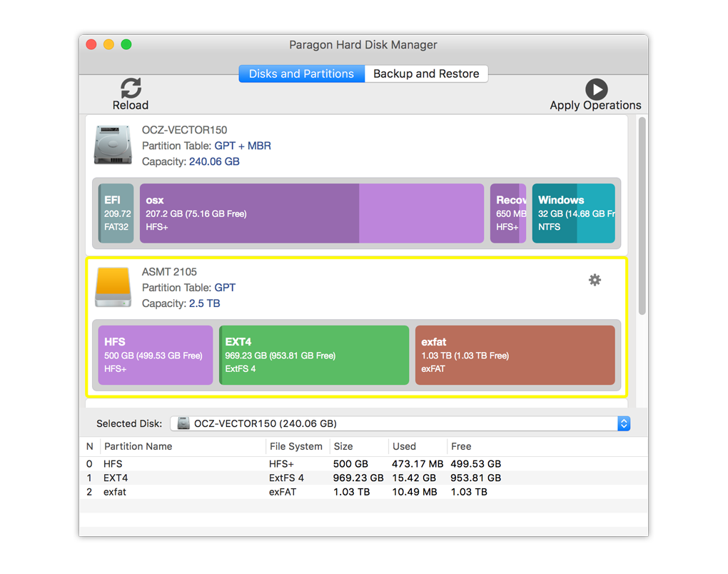Screen dimensions: 728x574
Task: Sort by the File System column header
Action: (x=296, y=446)
